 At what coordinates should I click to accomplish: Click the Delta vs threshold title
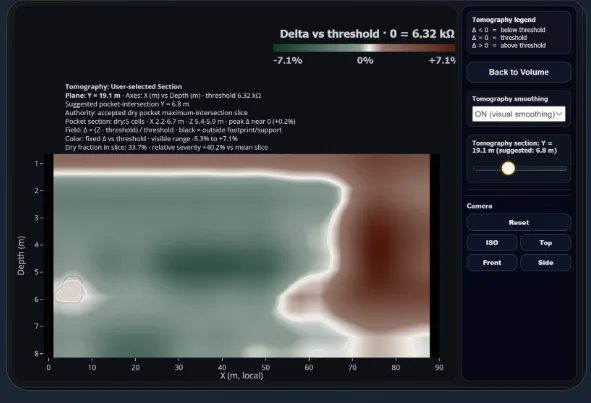[x=367, y=34]
